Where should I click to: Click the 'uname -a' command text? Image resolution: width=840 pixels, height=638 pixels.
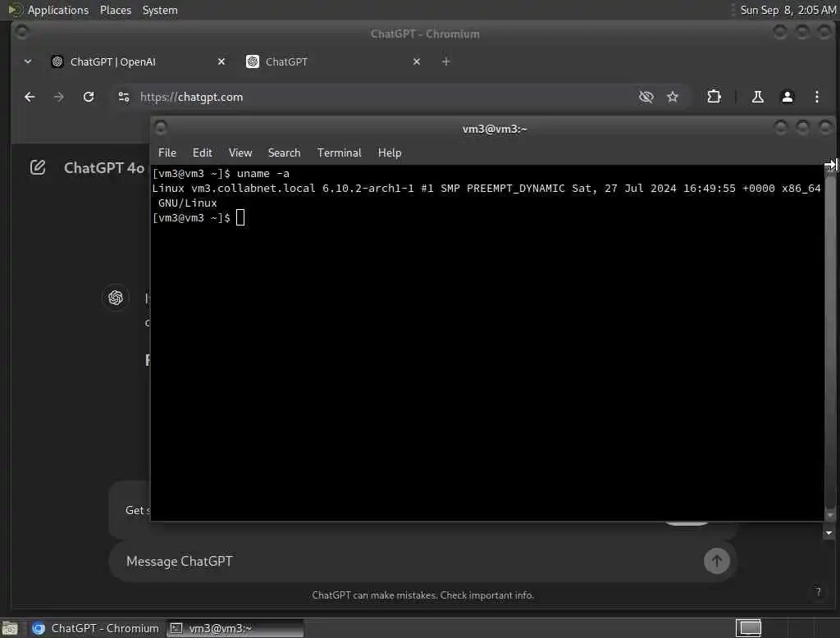[x=263, y=174]
